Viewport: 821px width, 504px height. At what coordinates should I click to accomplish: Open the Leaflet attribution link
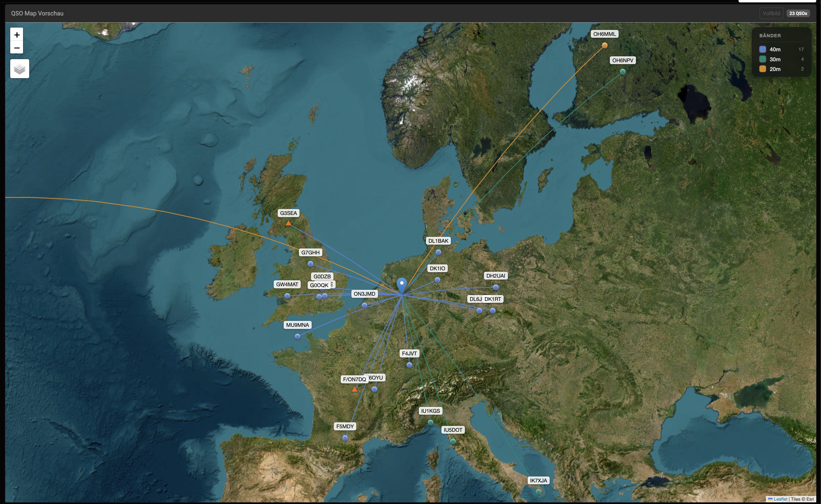tap(780, 499)
